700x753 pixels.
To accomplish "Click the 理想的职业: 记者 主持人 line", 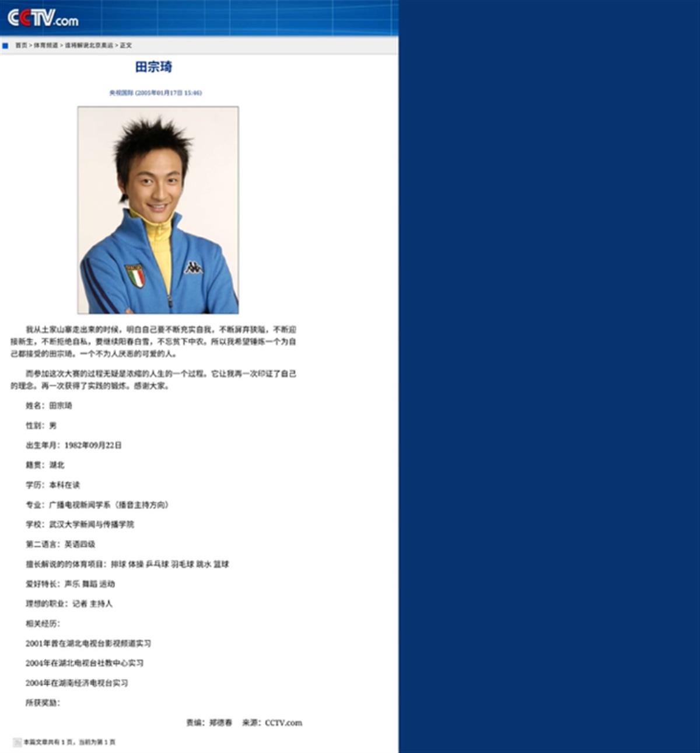I will click(69, 604).
